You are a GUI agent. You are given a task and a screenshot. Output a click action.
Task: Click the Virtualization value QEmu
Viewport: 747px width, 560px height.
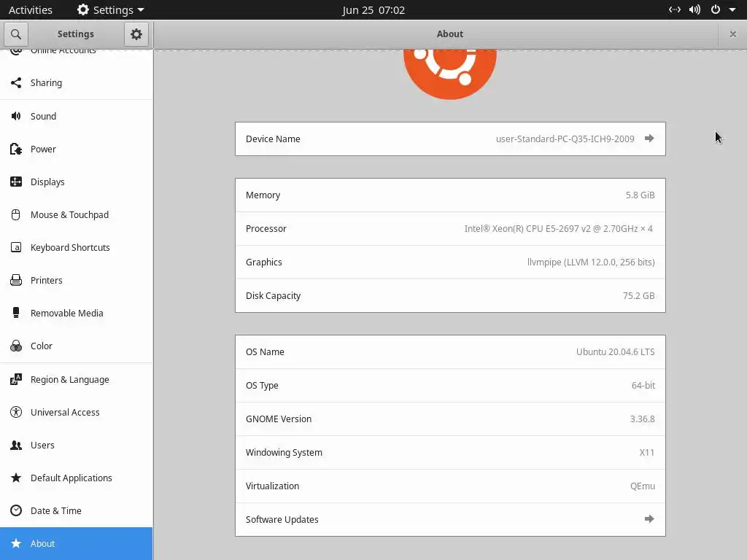[x=642, y=486]
